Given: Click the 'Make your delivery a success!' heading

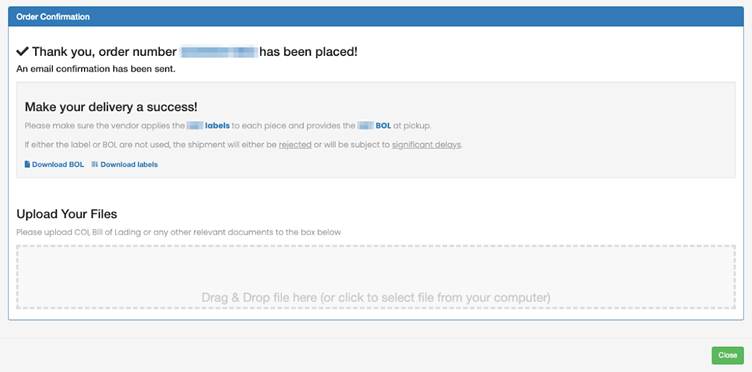Looking at the screenshot, I should pyautogui.click(x=111, y=107).
